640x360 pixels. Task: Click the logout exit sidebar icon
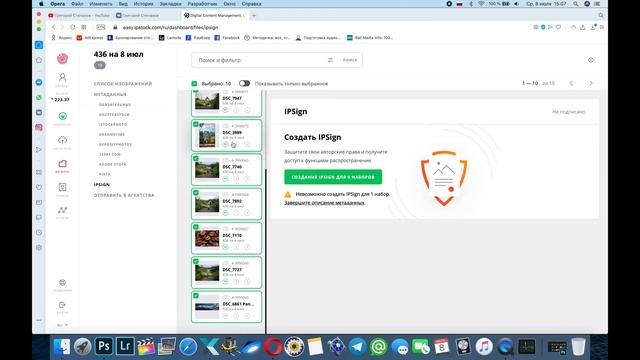click(62, 305)
